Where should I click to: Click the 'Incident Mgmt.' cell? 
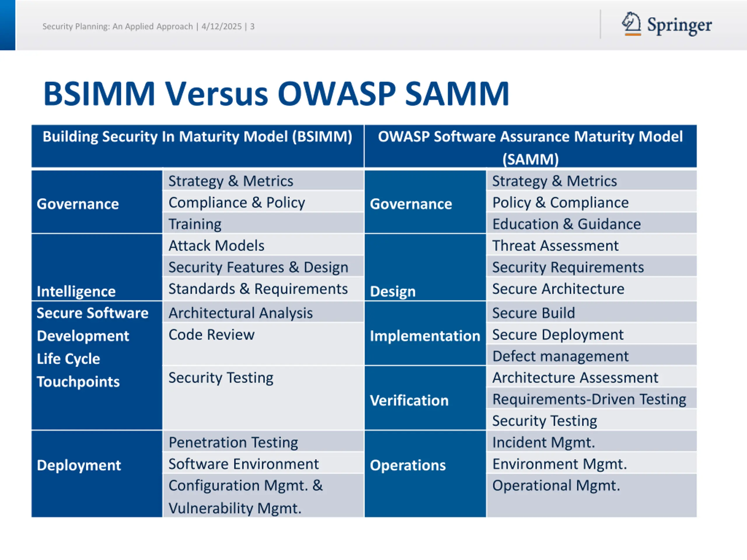[592, 441]
